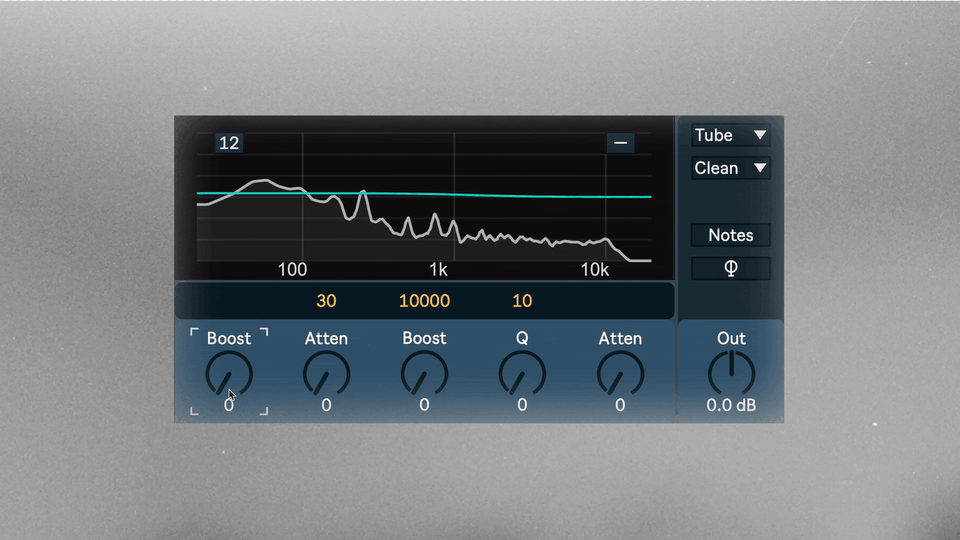This screenshot has width=960, height=540.
Task: Click the 0.0 dB output value
Action: pyautogui.click(x=731, y=405)
